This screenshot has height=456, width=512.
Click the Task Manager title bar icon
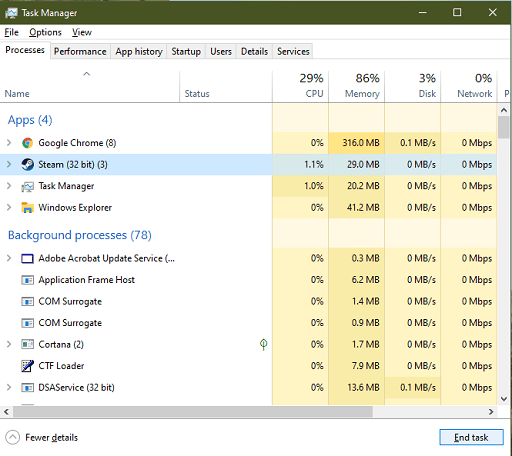click(11, 13)
